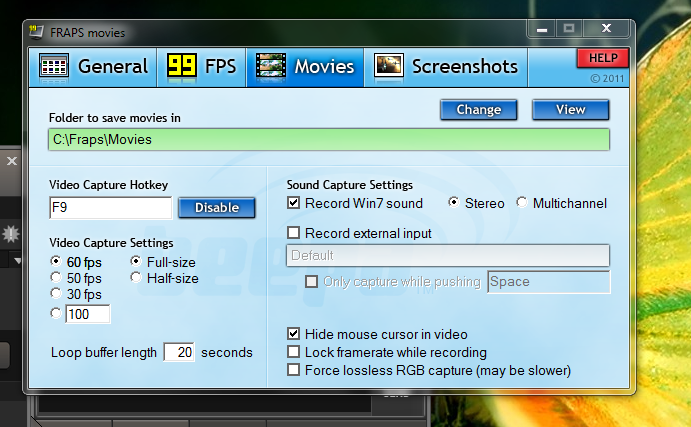Select Multichannel sound option
This screenshot has height=427, width=691.
[x=522, y=202]
